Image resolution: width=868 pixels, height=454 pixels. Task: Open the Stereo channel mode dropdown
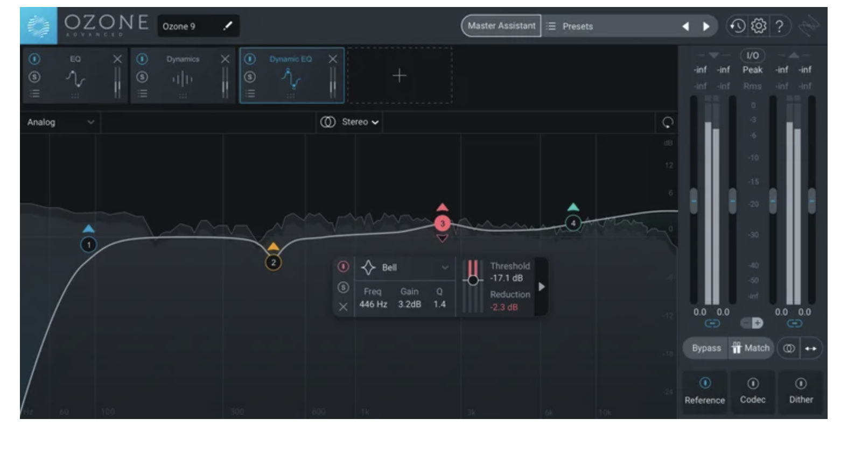(350, 122)
